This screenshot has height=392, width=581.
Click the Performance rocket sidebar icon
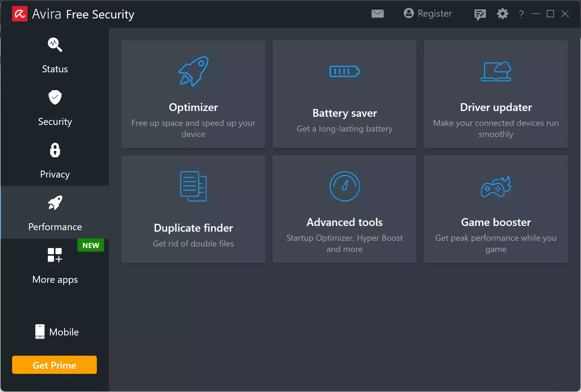pos(55,203)
